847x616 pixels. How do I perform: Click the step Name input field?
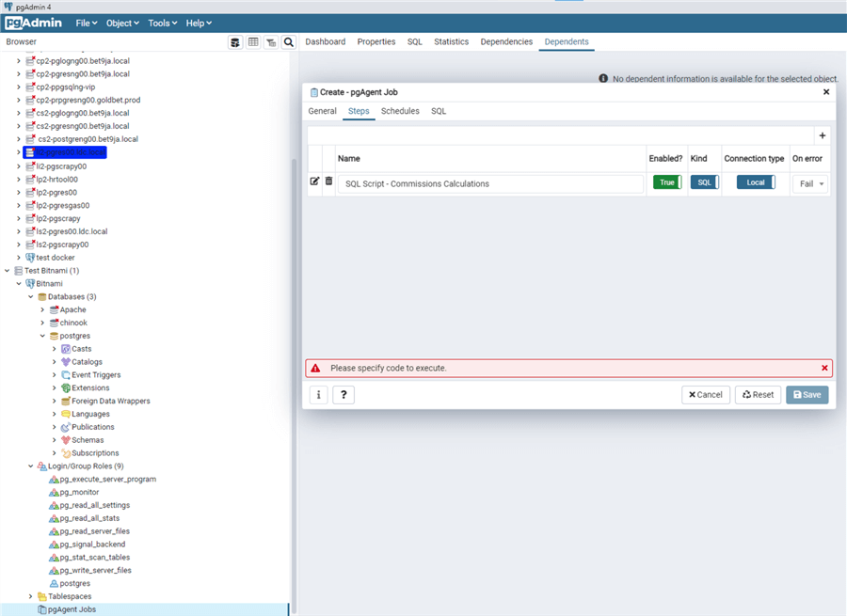[490, 183]
